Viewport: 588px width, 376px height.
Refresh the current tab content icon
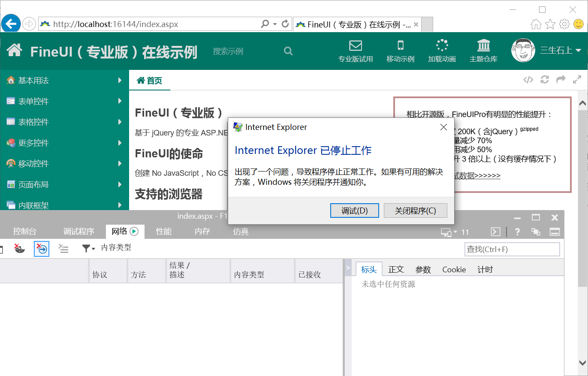point(545,80)
